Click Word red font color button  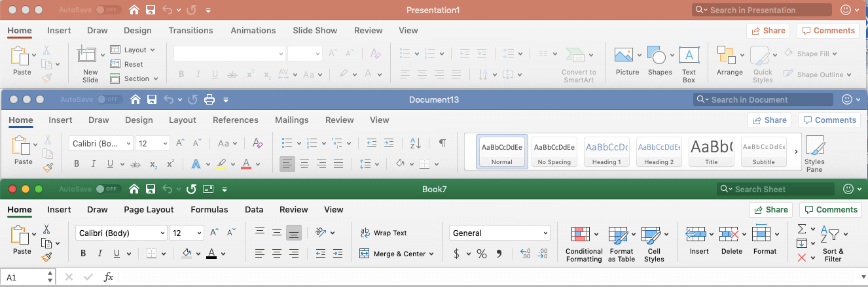pyautogui.click(x=246, y=164)
